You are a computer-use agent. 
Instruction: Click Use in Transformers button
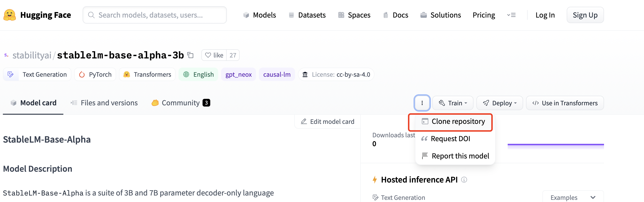(565, 103)
